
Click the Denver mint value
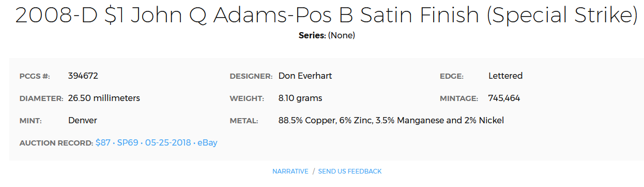point(83,121)
